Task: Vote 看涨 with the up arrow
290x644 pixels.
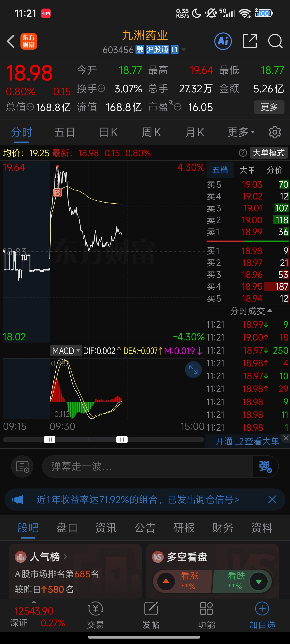Action: [x=166, y=581]
